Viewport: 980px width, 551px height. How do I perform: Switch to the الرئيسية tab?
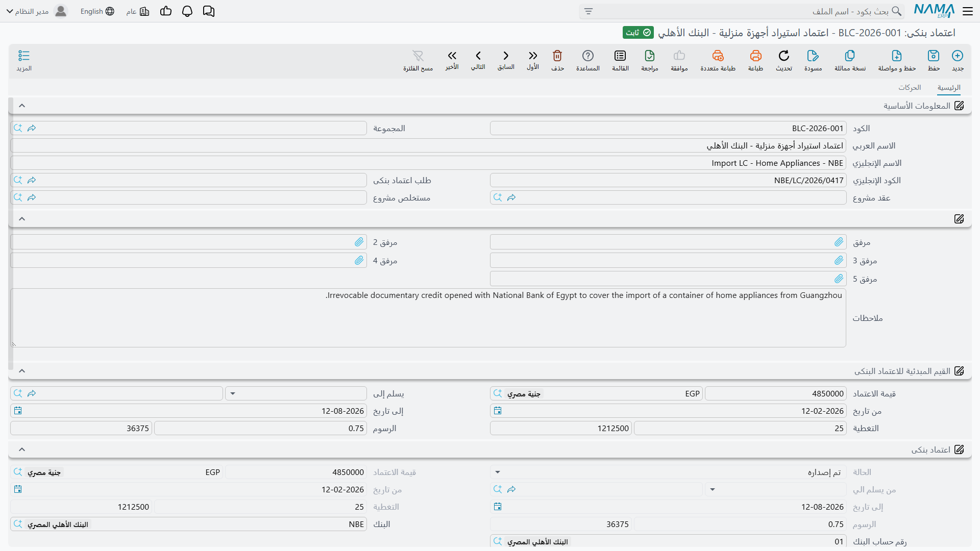pyautogui.click(x=949, y=88)
